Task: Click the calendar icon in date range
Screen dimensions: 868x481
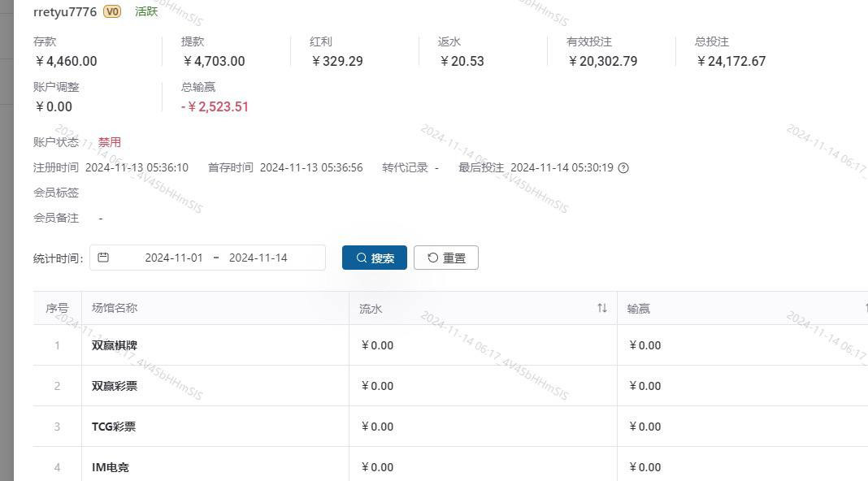Action: (x=103, y=258)
